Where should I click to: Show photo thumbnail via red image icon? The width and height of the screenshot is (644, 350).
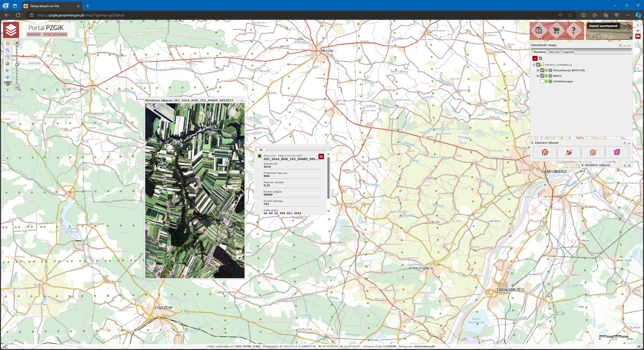tap(321, 157)
